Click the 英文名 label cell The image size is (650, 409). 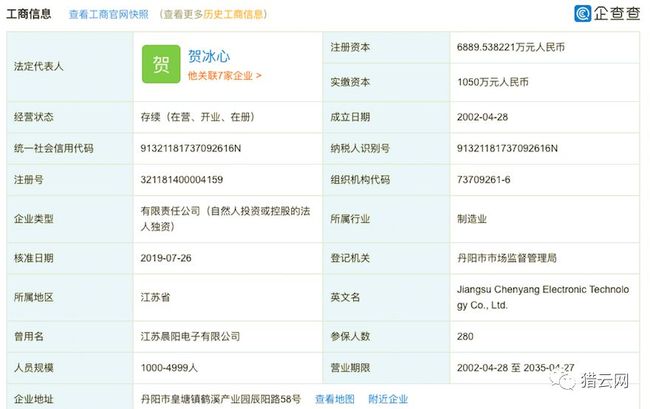click(386, 297)
